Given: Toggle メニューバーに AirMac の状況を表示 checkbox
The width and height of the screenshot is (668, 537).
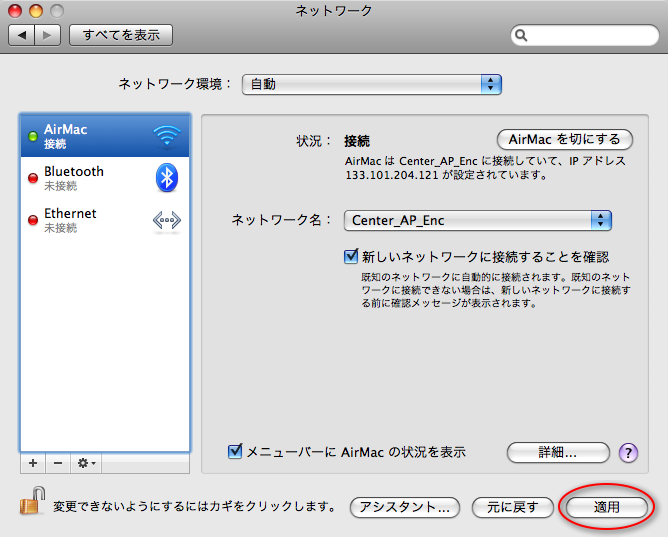Looking at the screenshot, I should click(235, 451).
